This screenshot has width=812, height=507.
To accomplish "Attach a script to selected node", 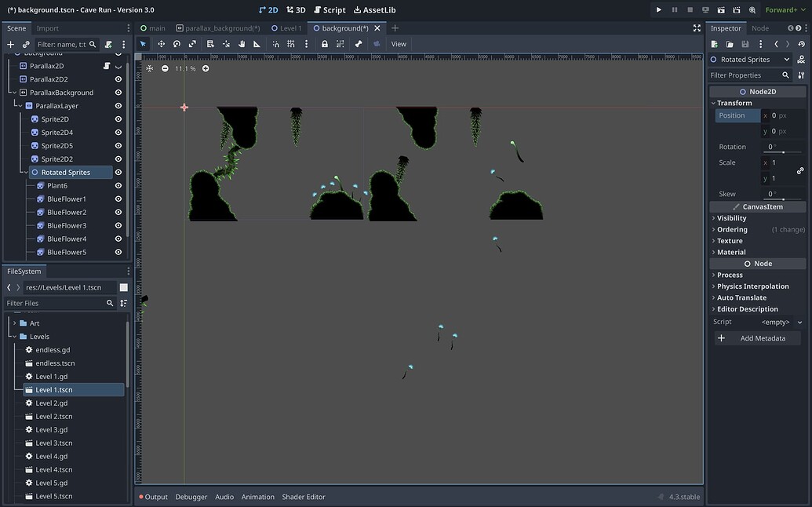I will pyautogui.click(x=108, y=44).
